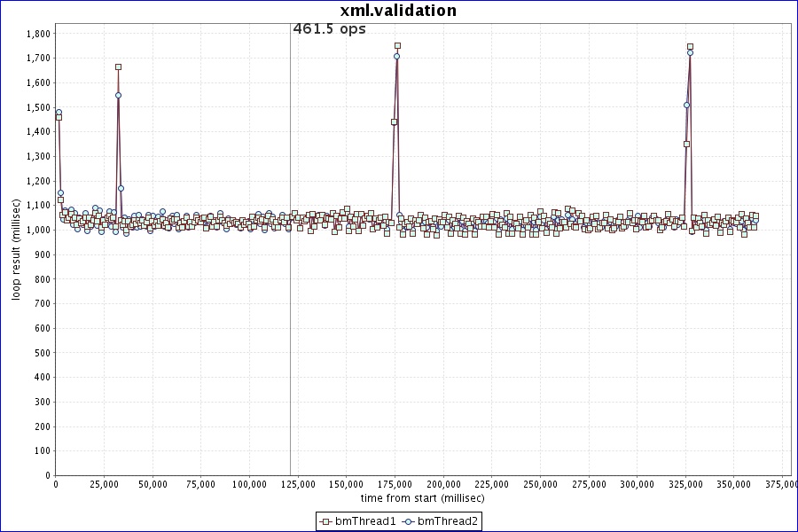Click the 25,000 x-axis tick label
Viewport: 798px width, 532px height.
(x=104, y=485)
